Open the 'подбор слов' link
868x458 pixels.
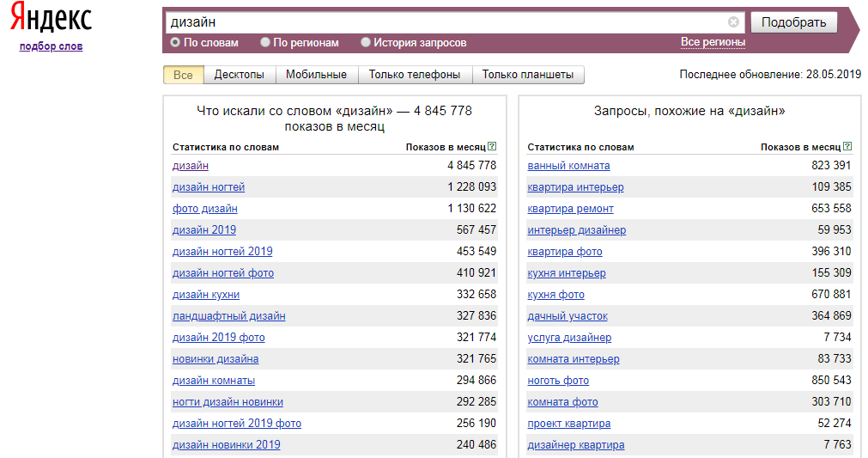[x=52, y=46]
